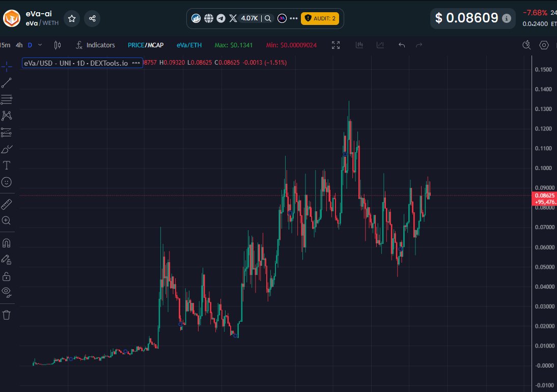Screen dimensions: 557x392
Task: Select the brush drawing tool
Action: pyautogui.click(x=7, y=149)
